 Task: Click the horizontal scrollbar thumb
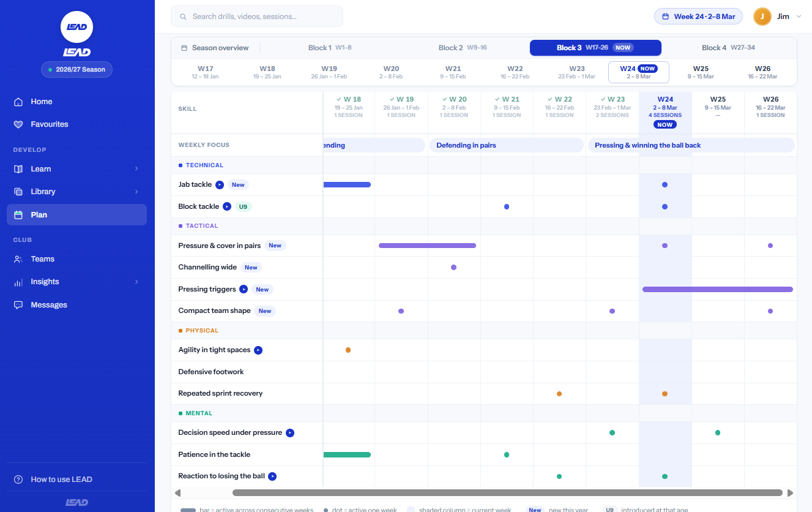pyautogui.click(x=507, y=492)
